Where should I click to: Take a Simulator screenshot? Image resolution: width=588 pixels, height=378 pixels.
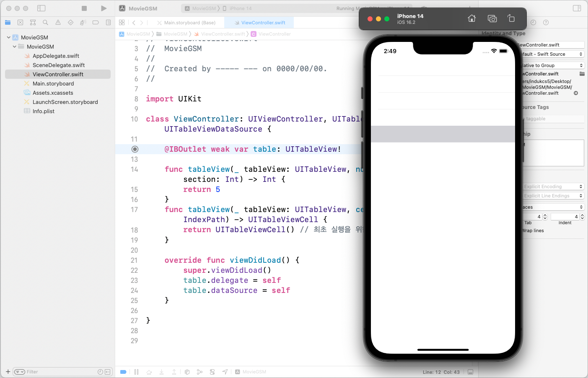pyautogui.click(x=492, y=18)
